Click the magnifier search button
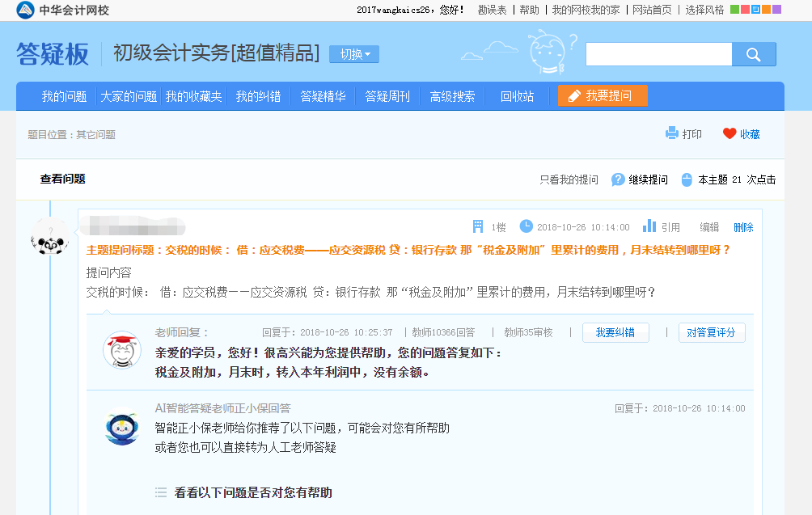 click(754, 54)
